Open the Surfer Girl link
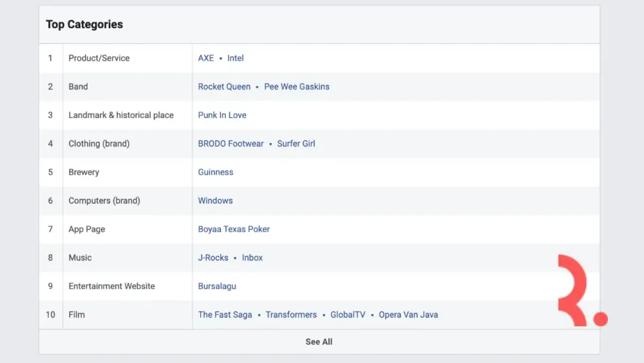This screenshot has height=363, width=644. (296, 144)
